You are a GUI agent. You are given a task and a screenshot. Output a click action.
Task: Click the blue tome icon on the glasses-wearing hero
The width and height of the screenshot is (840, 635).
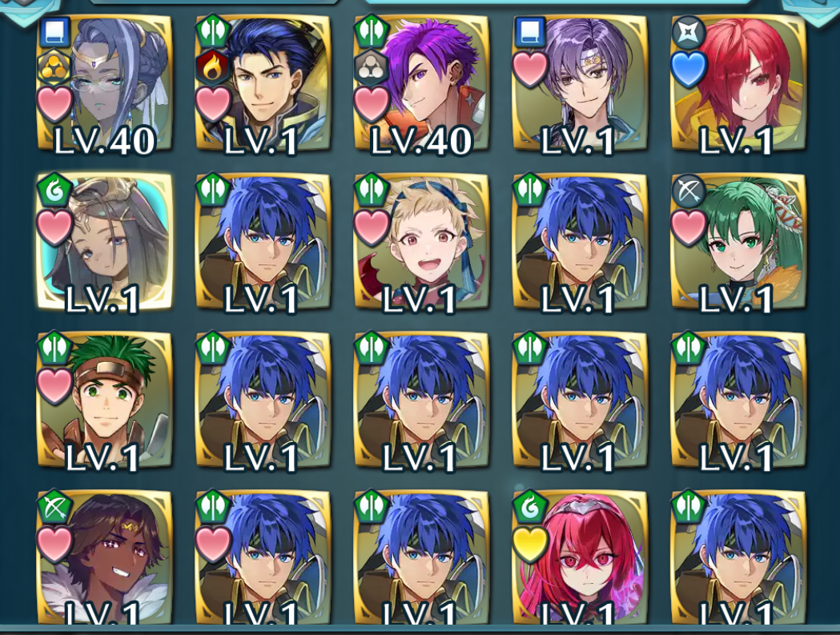tap(54, 31)
